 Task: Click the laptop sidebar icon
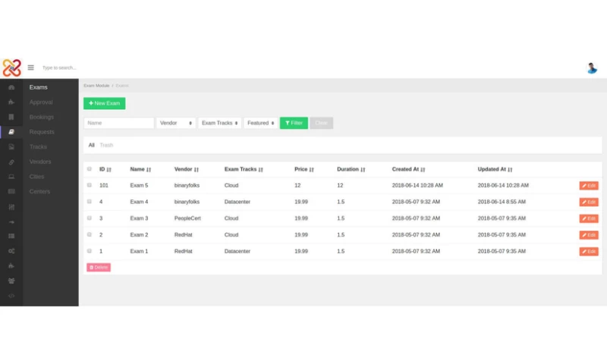click(11, 177)
